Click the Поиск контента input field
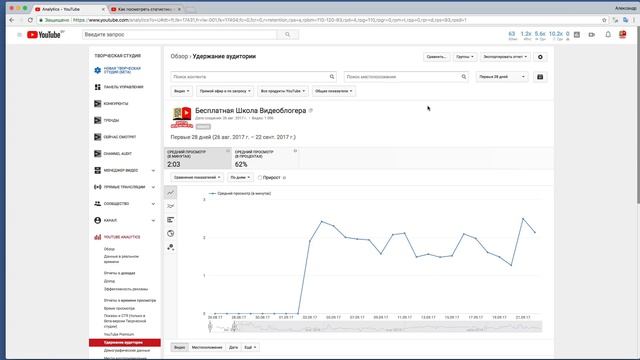 (x=253, y=77)
